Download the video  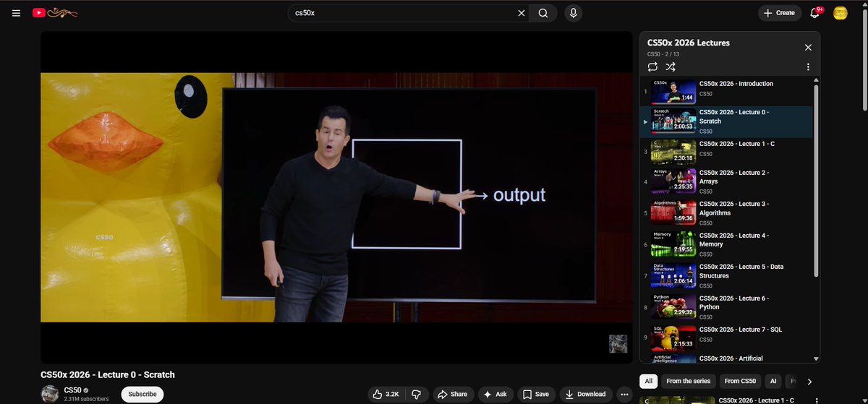586,394
